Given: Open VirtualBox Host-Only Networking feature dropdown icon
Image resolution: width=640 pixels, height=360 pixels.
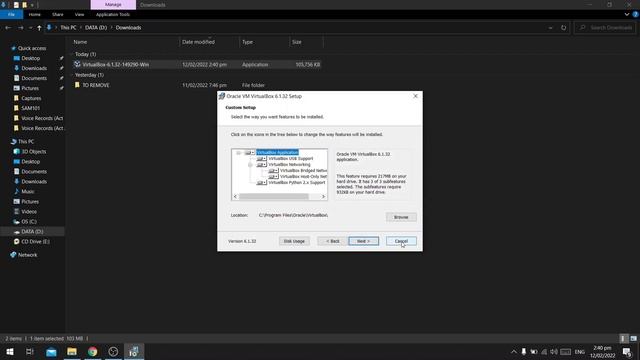Looking at the screenshot, I should click(x=273, y=177).
